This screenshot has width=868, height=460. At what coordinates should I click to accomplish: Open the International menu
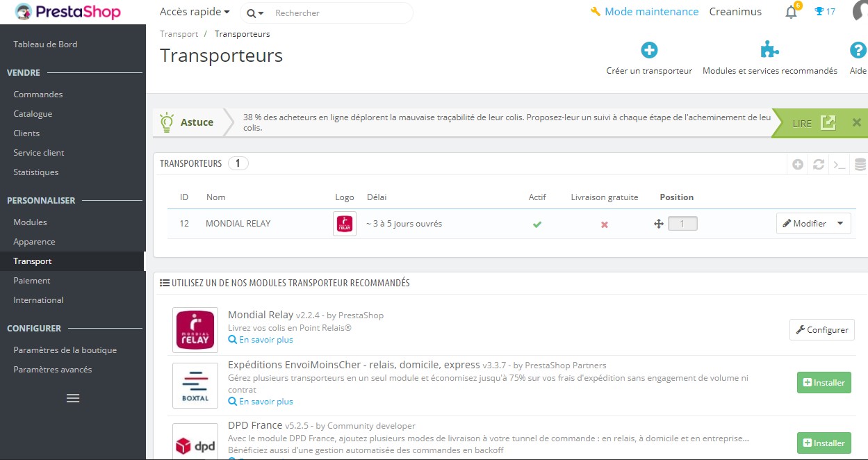tap(38, 299)
